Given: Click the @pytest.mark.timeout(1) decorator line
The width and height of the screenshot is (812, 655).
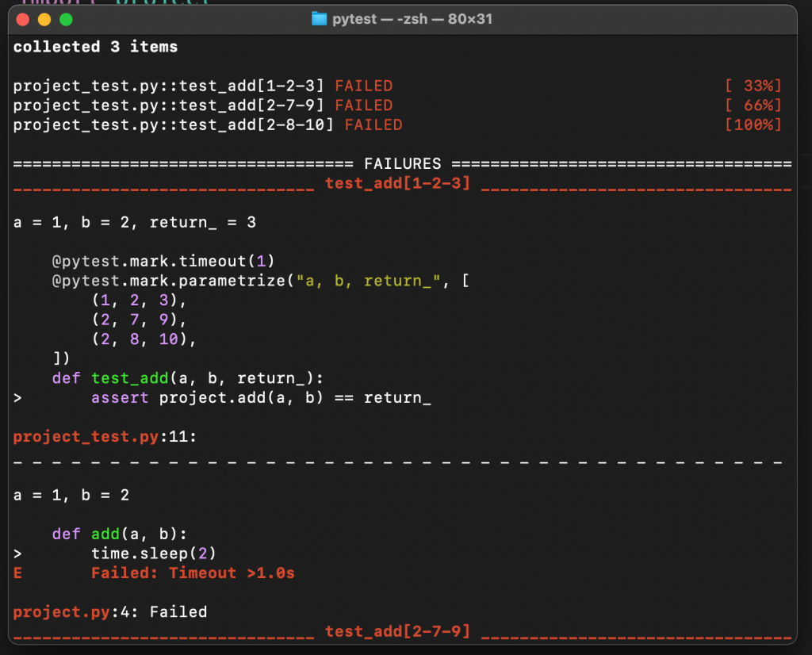Looking at the screenshot, I should click(163, 261).
